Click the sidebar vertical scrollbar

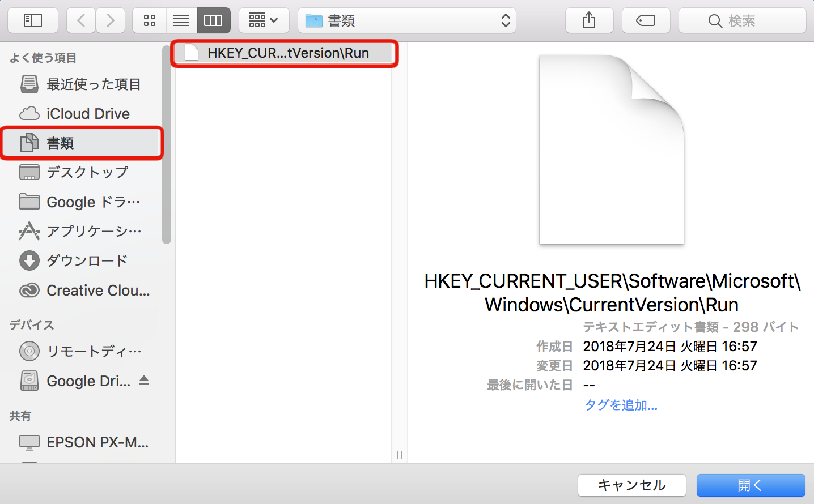(x=167, y=170)
